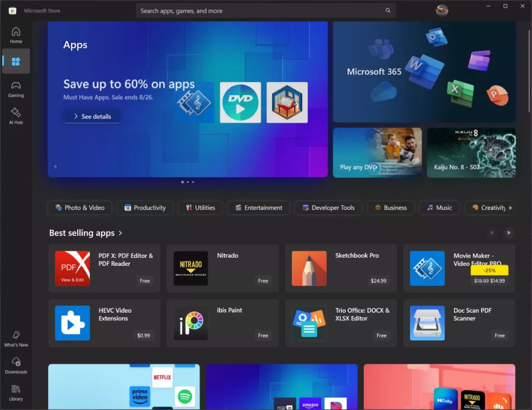Select the Apps icon in the sidebar

[16, 61]
